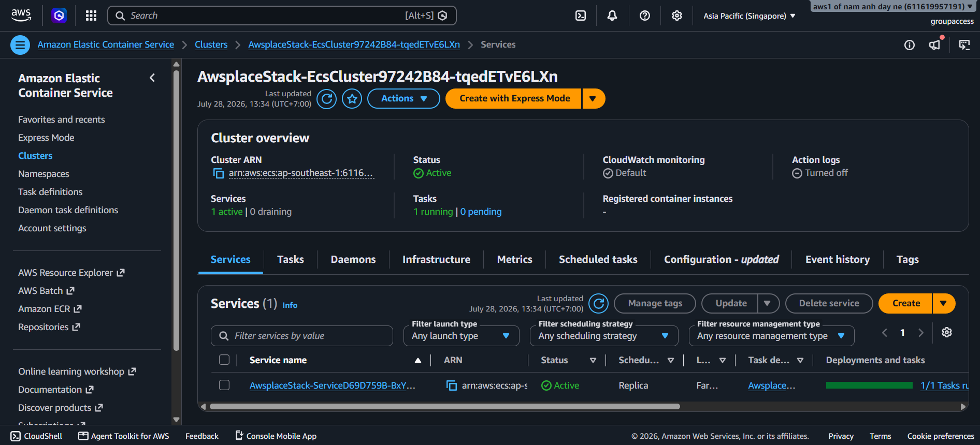Open the AWS home logo
The width and height of the screenshot is (980, 445).
tap(21, 16)
